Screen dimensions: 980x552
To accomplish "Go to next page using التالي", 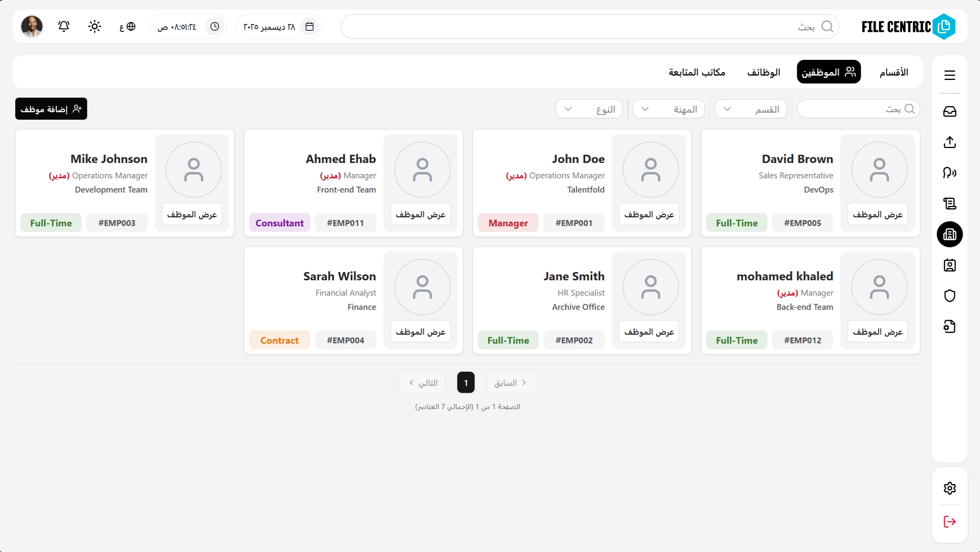I will [x=422, y=382].
